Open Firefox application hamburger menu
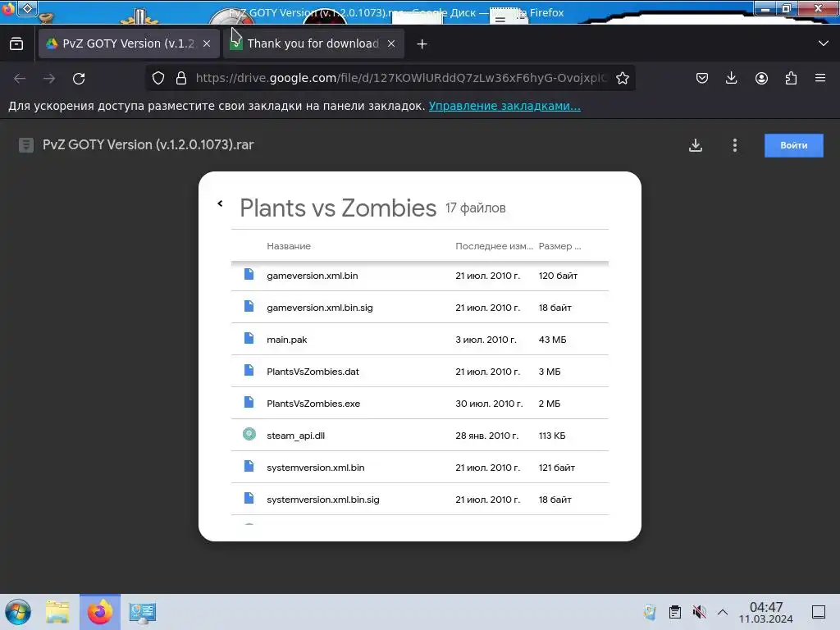 (x=820, y=78)
